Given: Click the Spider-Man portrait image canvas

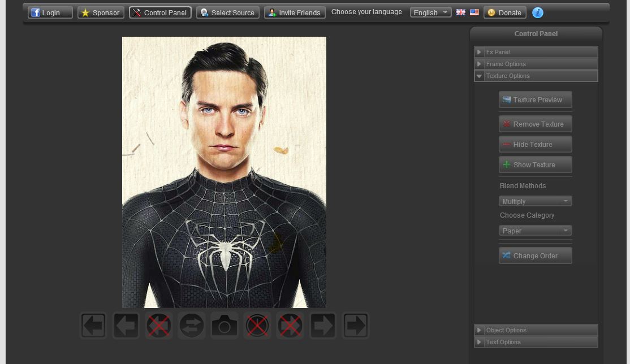Looking at the screenshot, I should pos(224,172).
